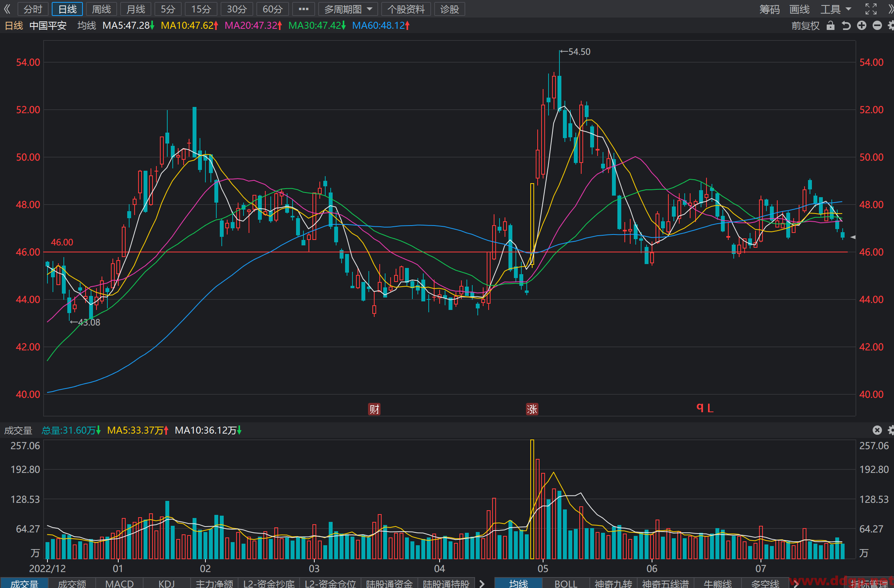Screen dimensions: 894x588
Task: Click the undo arrow icon
Action: click(x=846, y=26)
